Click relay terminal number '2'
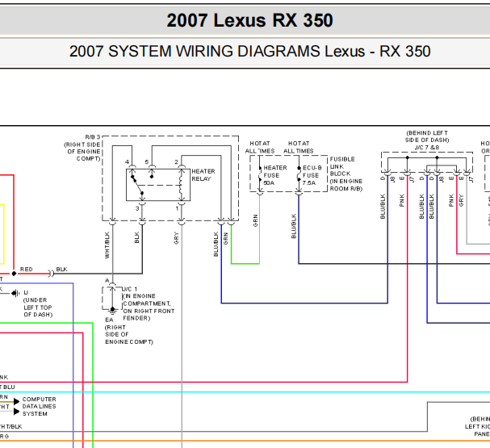 pos(176,161)
